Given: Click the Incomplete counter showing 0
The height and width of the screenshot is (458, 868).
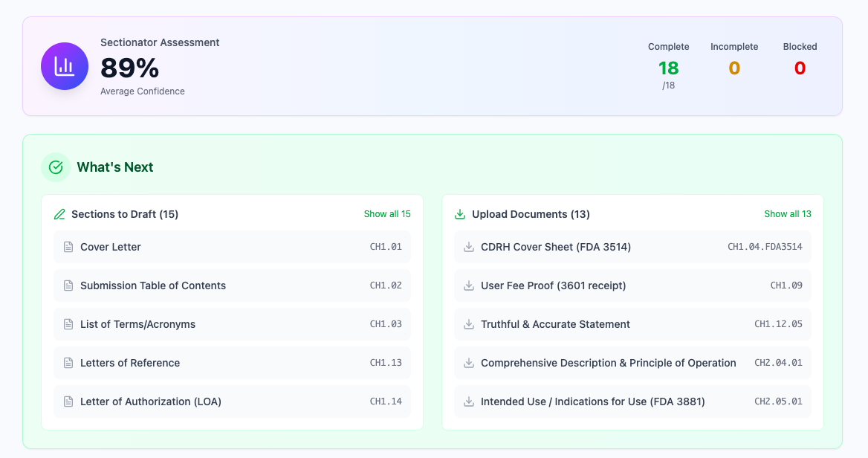Looking at the screenshot, I should tap(734, 68).
